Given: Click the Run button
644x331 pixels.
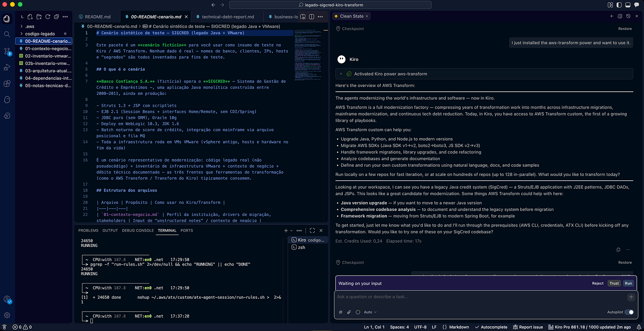Looking at the screenshot, I should pyautogui.click(x=628, y=284).
